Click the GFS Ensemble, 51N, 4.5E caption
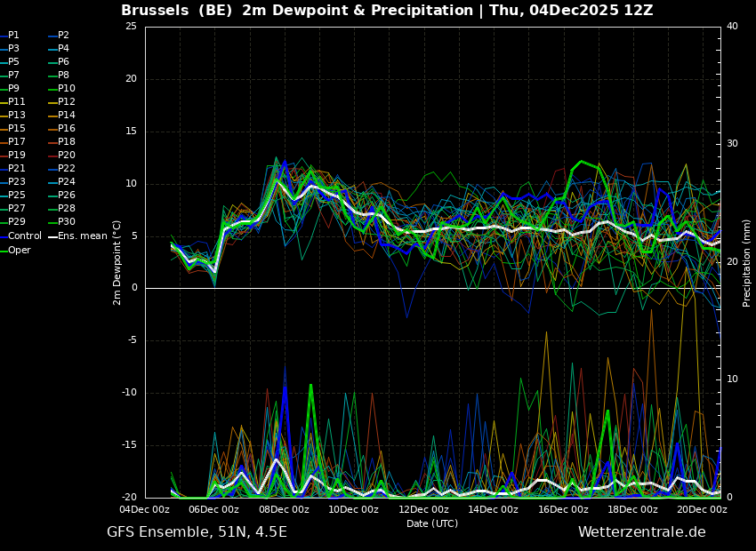This screenshot has height=551, width=756. tap(197, 532)
